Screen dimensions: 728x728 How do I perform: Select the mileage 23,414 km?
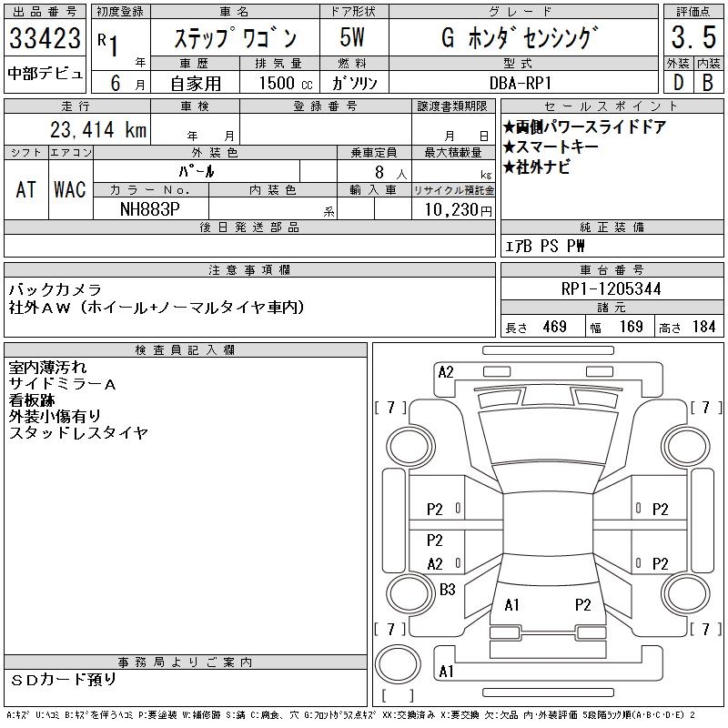tap(98, 129)
